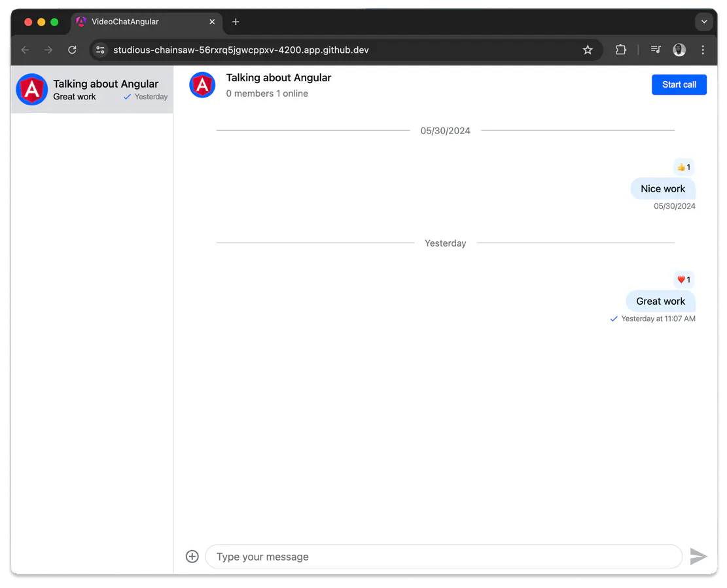727x588 pixels.
Task: Click the Chrome profile avatar
Action: coord(679,50)
